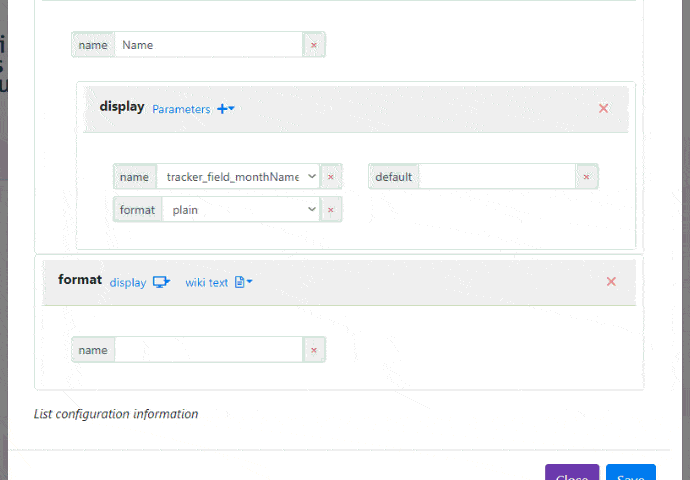Open the display Parameters plus dropdown
Screen dimensions: 690x480
[226, 109]
